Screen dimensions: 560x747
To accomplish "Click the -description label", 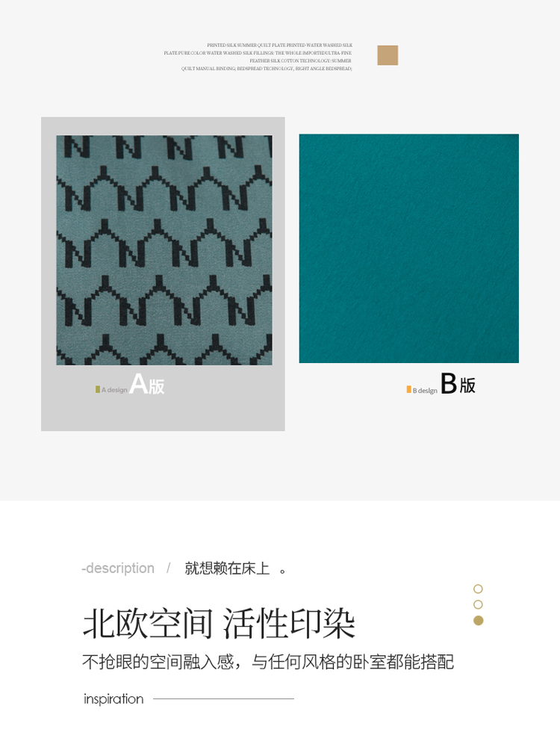I will [x=118, y=568].
